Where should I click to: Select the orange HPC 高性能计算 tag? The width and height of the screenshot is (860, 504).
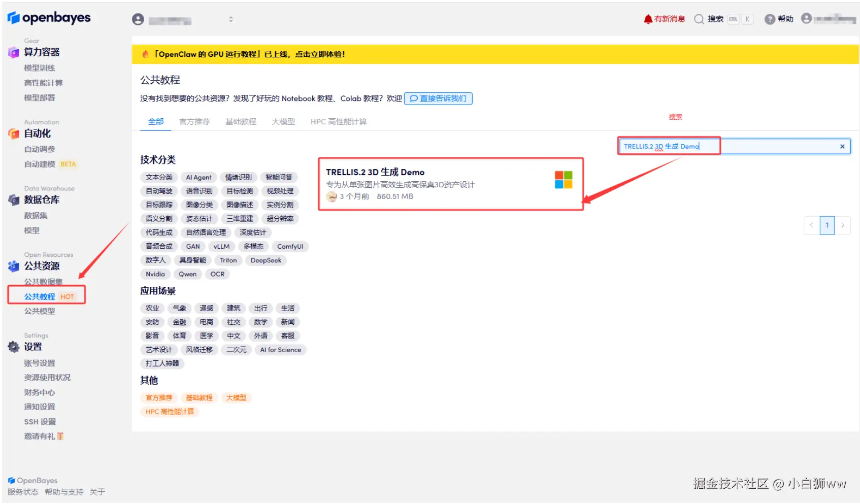coord(170,412)
